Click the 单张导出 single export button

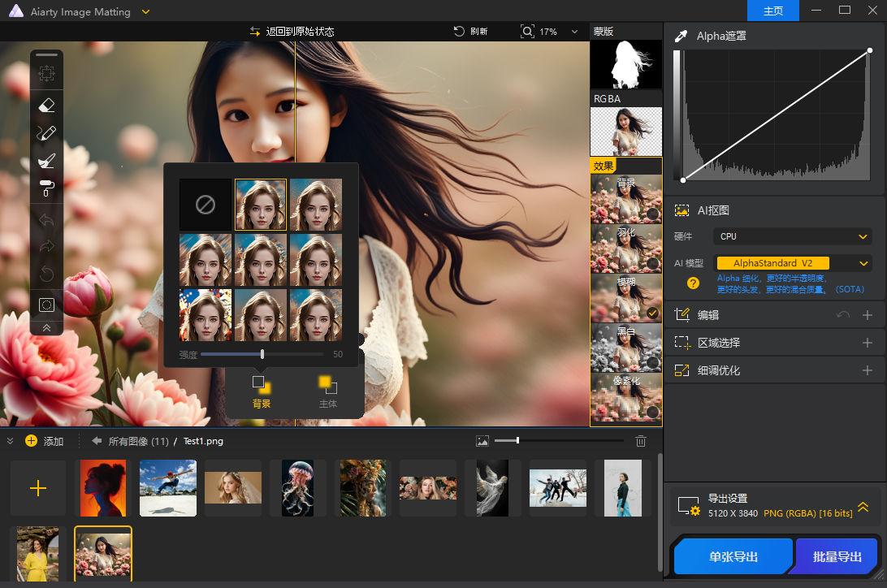[733, 557]
